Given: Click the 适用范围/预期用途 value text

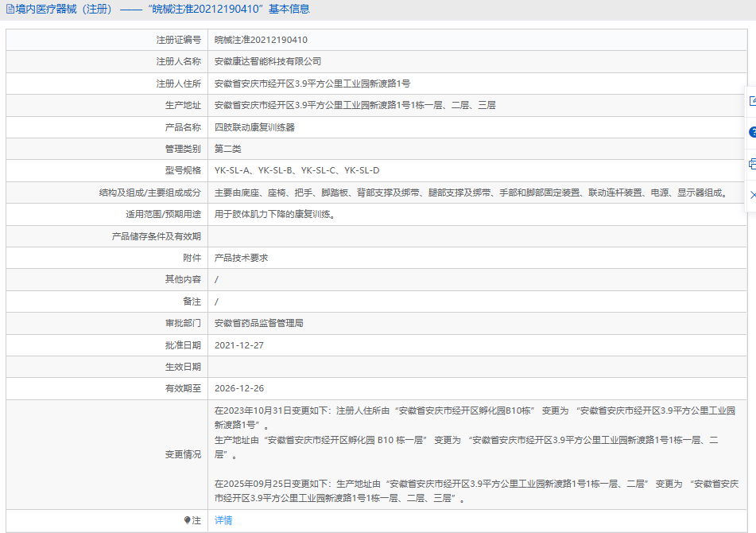Looking at the screenshot, I should point(274,214).
